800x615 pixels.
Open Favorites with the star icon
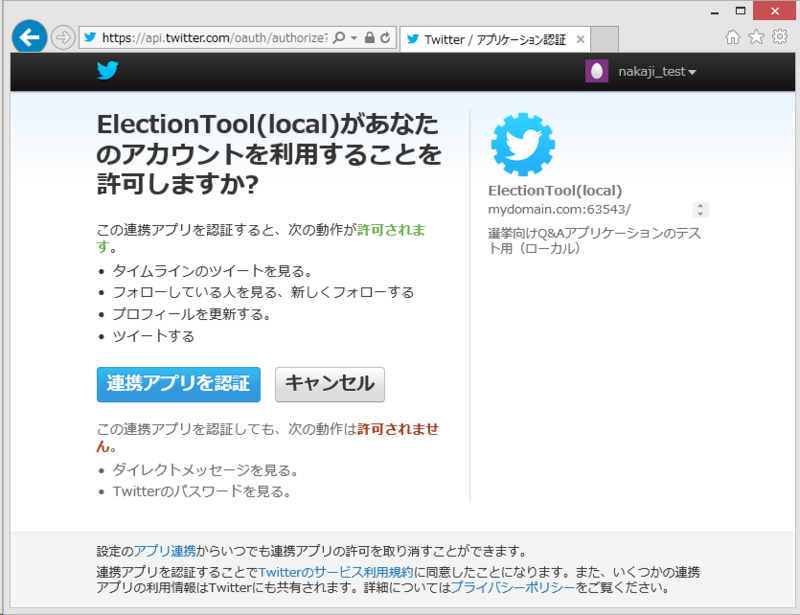[x=756, y=37]
